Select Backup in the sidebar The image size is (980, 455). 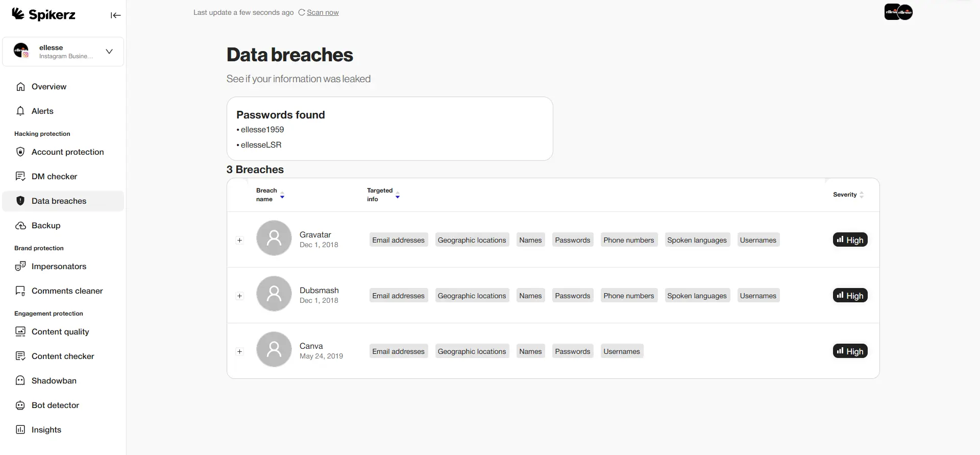[x=63, y=226]
